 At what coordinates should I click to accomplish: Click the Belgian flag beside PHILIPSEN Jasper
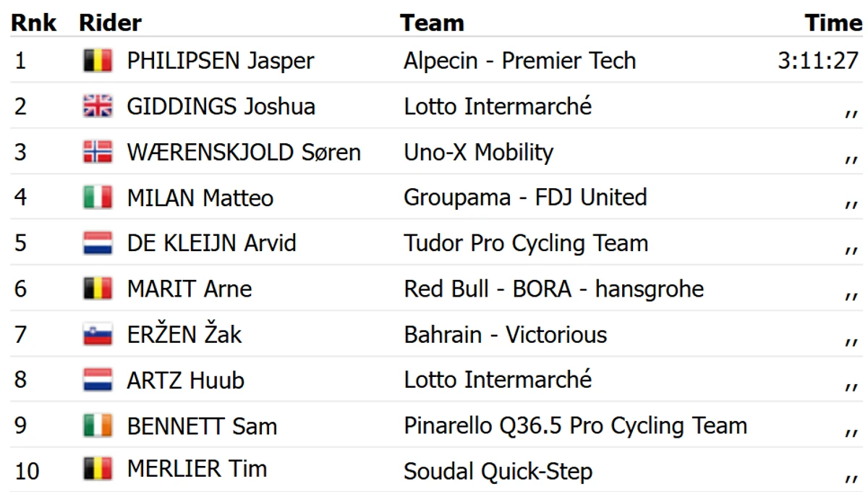pyautogui.click(x=98, y=61)
